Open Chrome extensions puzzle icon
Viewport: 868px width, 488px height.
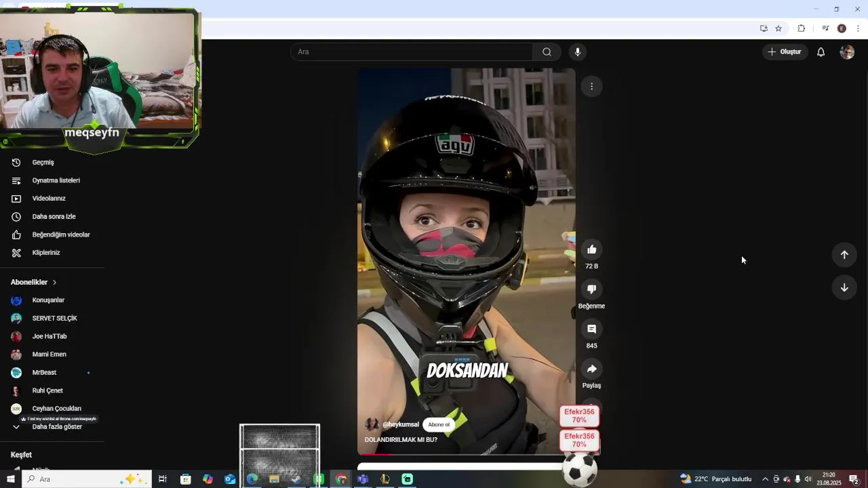(802, 28)
